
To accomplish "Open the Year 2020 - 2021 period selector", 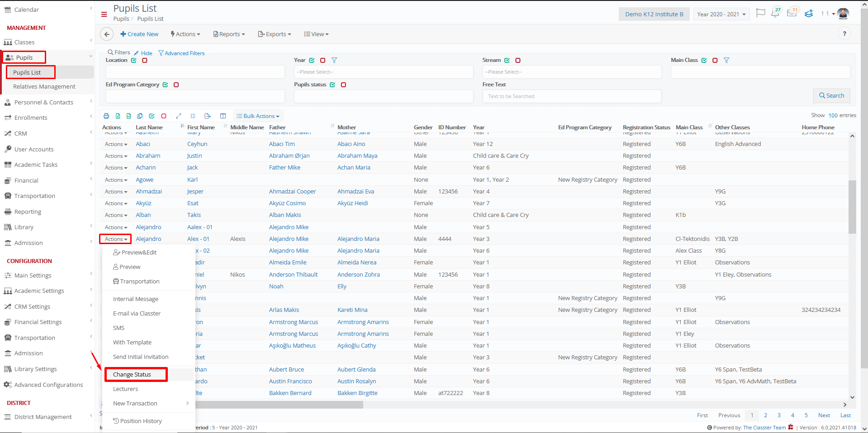I will [721, 14].
